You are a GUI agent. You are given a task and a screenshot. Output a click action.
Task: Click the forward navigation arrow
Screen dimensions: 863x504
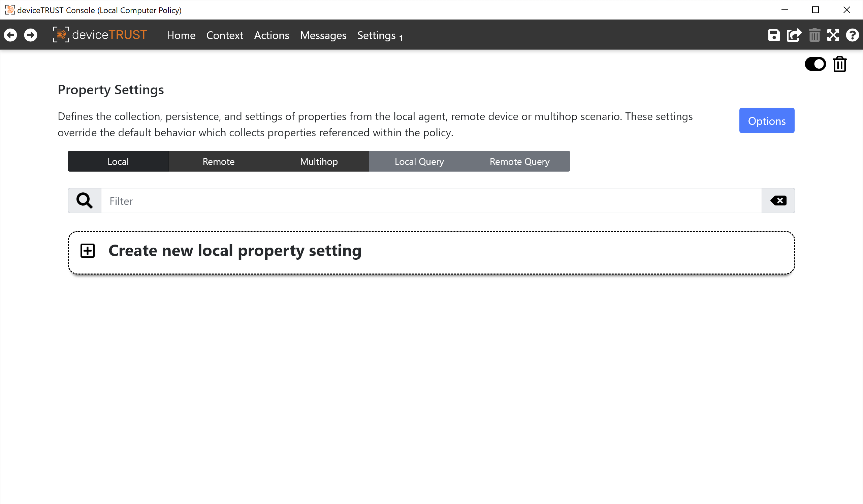click(30, 35)
